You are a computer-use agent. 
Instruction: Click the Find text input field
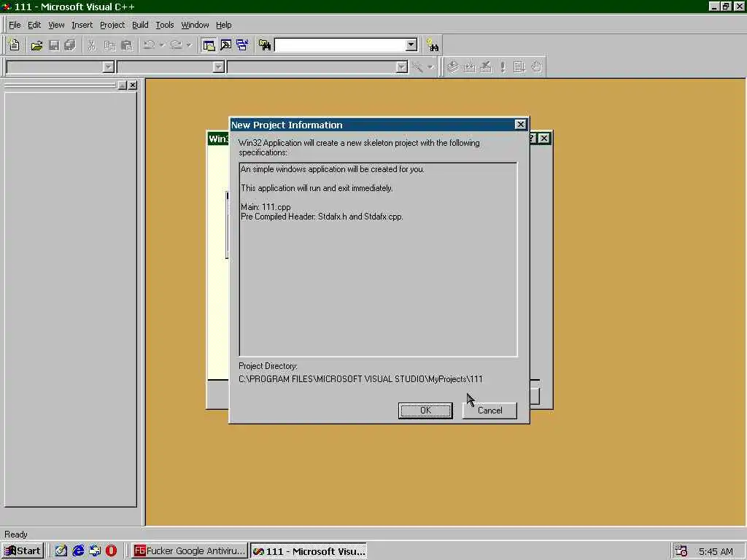(340, 45)
